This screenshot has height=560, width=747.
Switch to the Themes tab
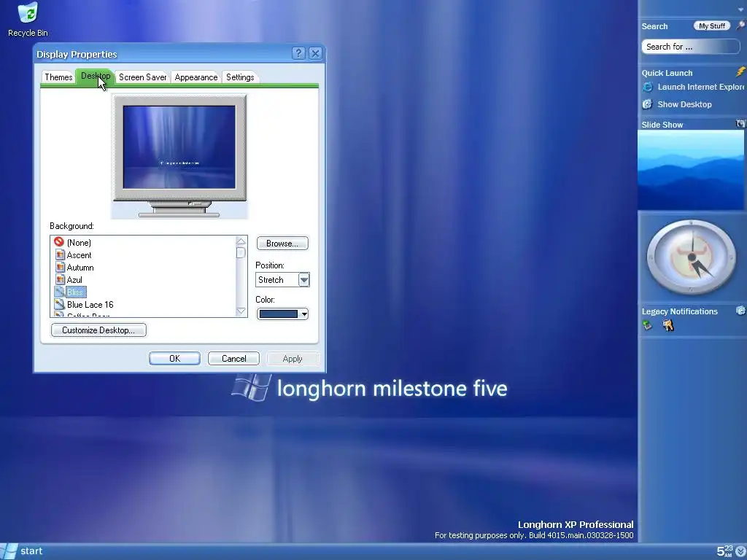58,77
